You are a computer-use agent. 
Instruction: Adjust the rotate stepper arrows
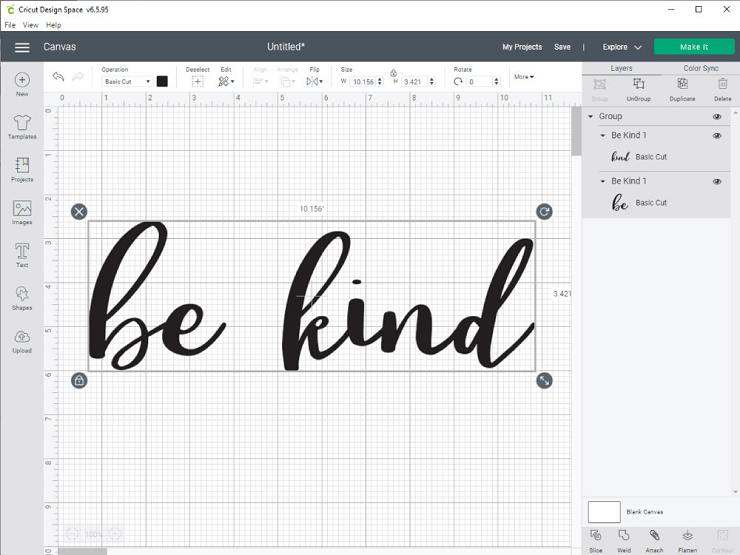[496, 82]
